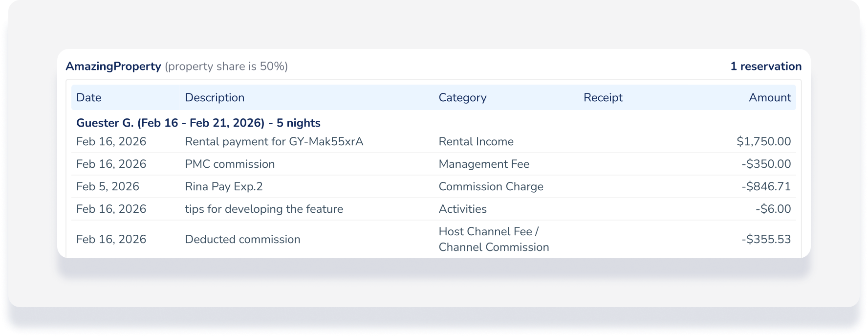
Task: Click the Receipt column header
Action: click(x=603, y=98)
